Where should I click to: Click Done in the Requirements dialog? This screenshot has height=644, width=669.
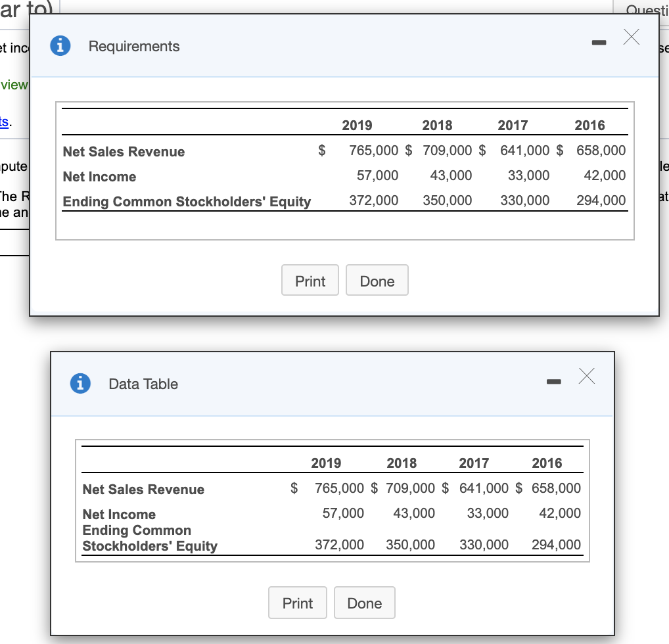coord(377,280)
